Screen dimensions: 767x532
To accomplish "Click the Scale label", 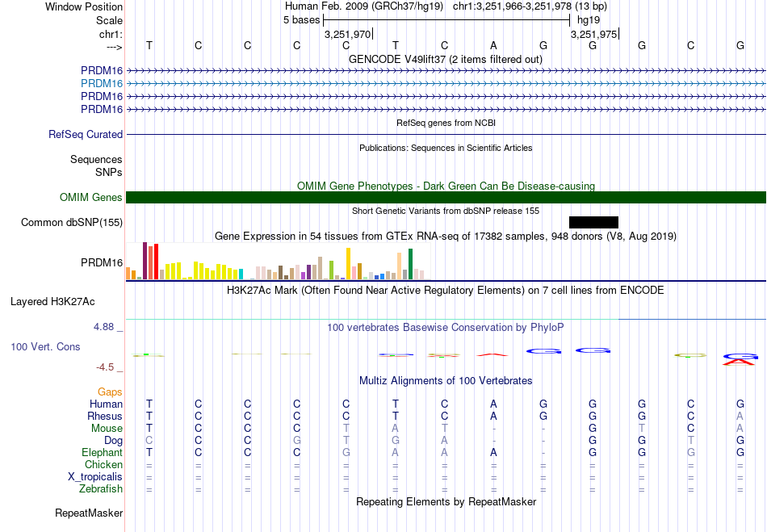I will coord(110,20).
